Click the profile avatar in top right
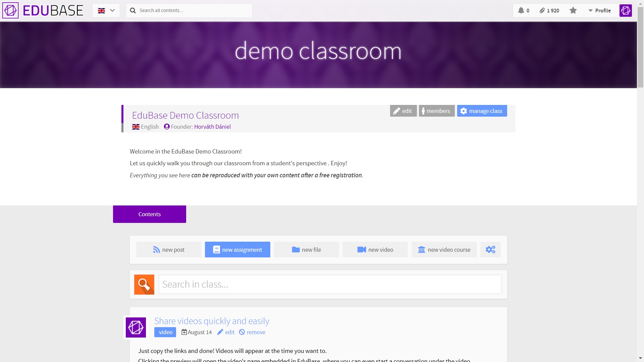The height and width of the screenshot is (362, 644). click(626, 10)
